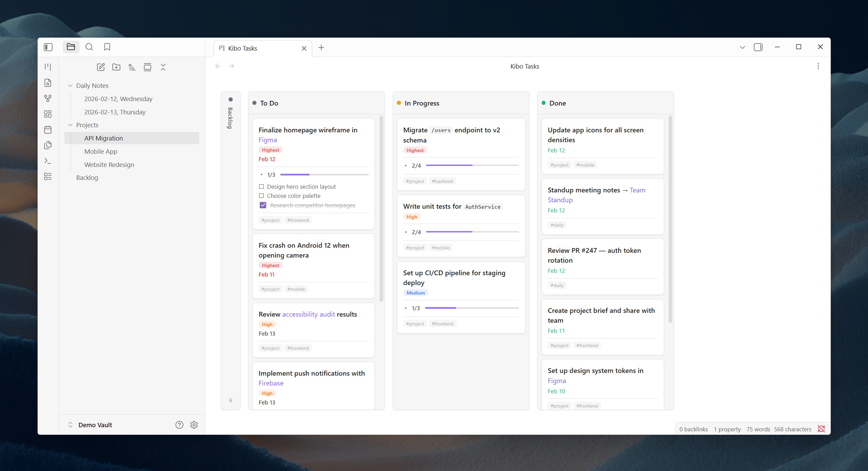Create a new folder via toolbar icon
The image size is (868, 471).
[116, 67]
